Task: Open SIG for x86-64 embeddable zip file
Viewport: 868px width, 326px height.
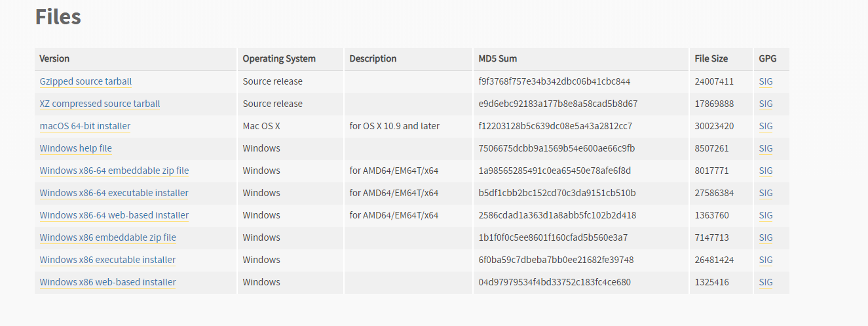Action: pos(766,171)
